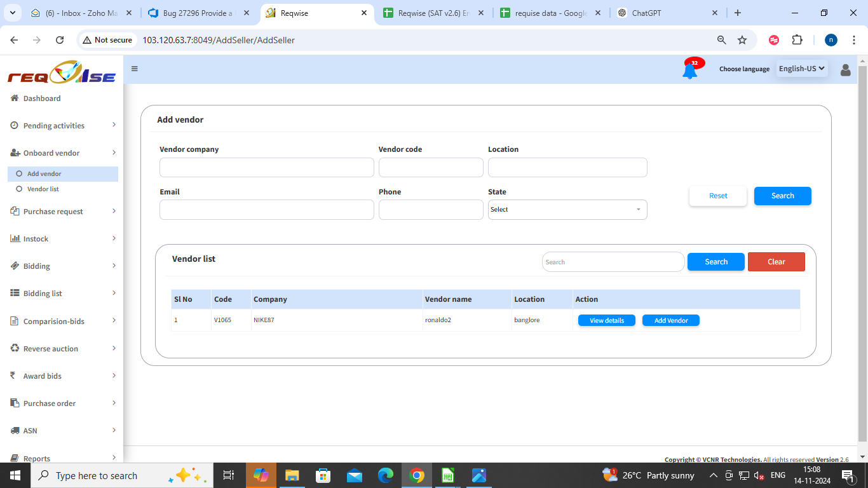Click the Pending activities clock icon

click(15, 125)
